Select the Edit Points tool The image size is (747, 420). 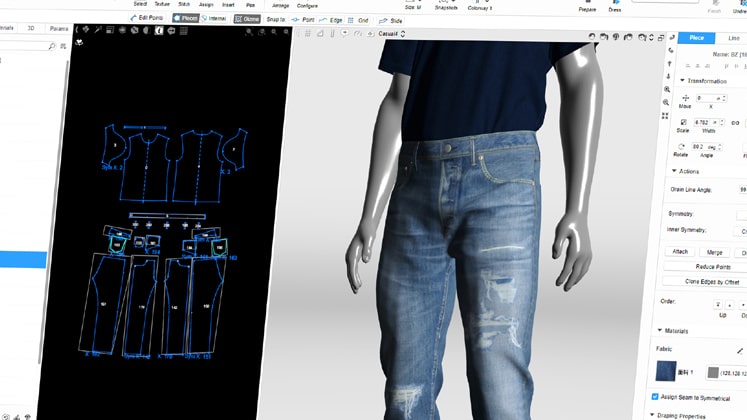pyautogui.click(x=147, y=19)
